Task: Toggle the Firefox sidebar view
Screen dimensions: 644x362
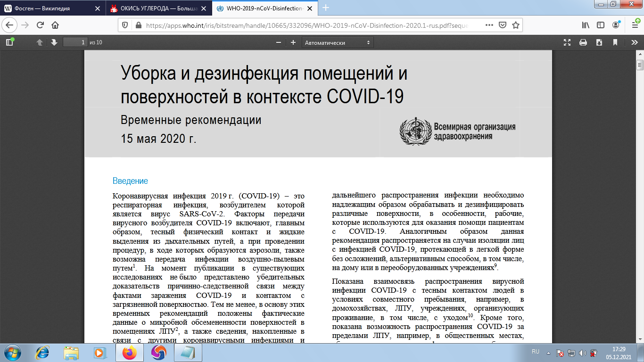Action: 600,25
